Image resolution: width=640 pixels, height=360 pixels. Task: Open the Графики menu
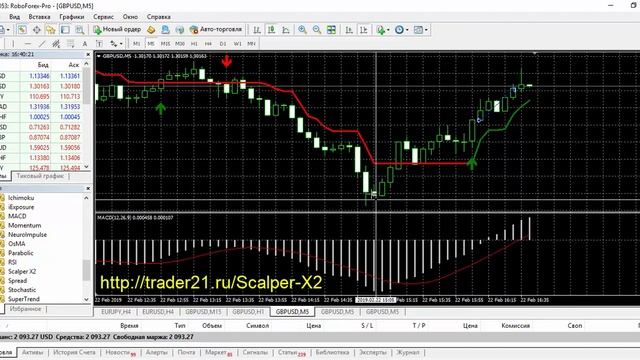tap(71, 17)
